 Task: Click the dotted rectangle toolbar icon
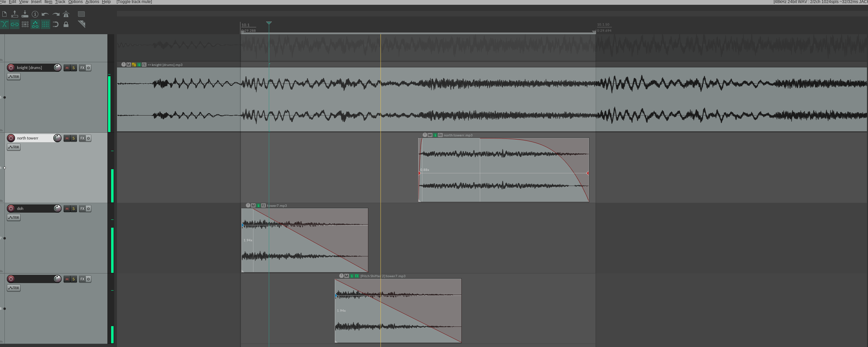[x=81, y=14]
